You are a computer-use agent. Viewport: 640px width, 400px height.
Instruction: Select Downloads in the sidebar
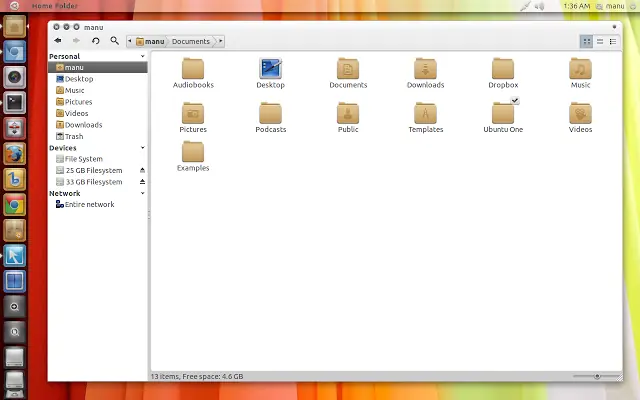point(83,125)
